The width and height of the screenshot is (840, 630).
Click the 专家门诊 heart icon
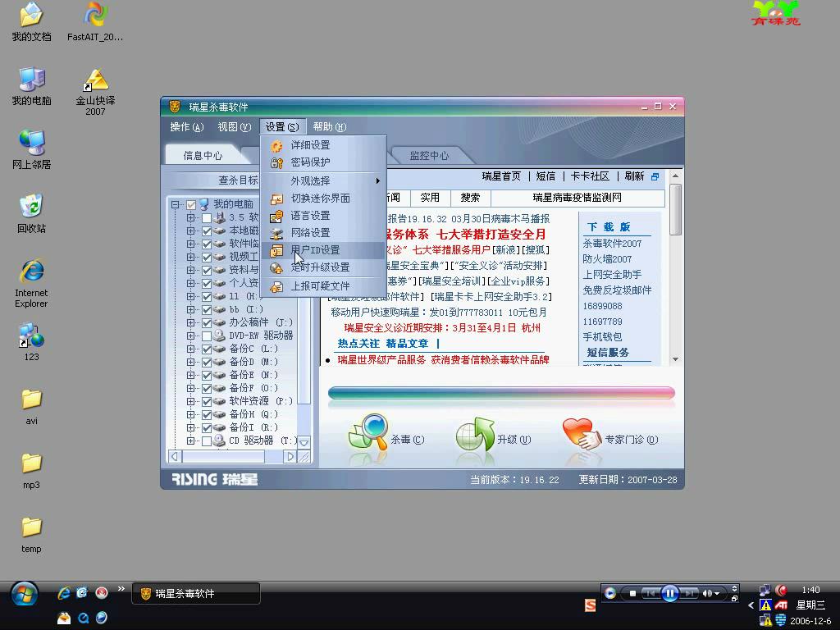click(x=582, y=434)
